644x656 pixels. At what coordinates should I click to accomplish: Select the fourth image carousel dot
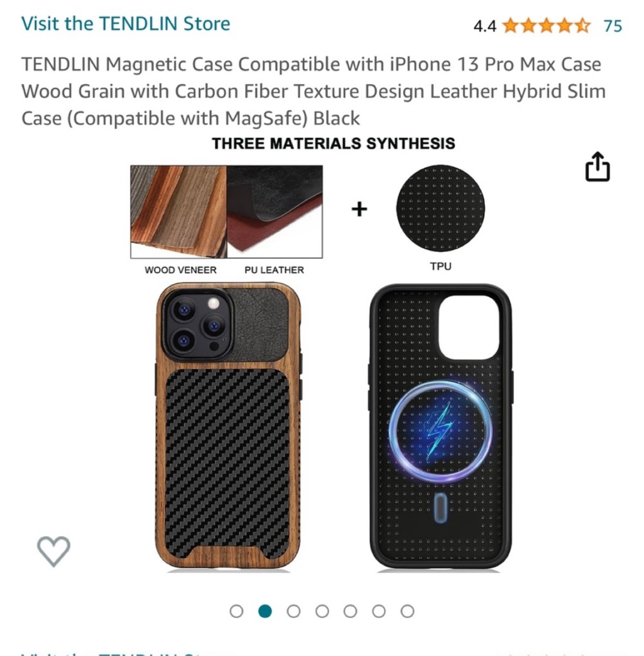tap(322, 611)
